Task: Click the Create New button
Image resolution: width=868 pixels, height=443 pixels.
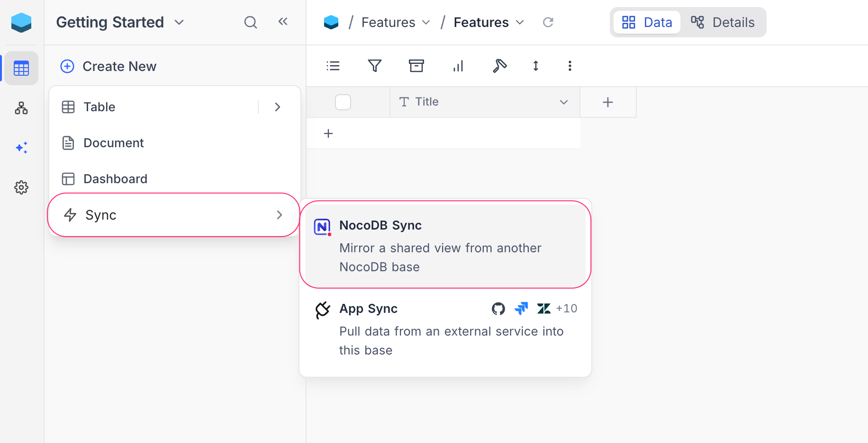Action: 108,66
